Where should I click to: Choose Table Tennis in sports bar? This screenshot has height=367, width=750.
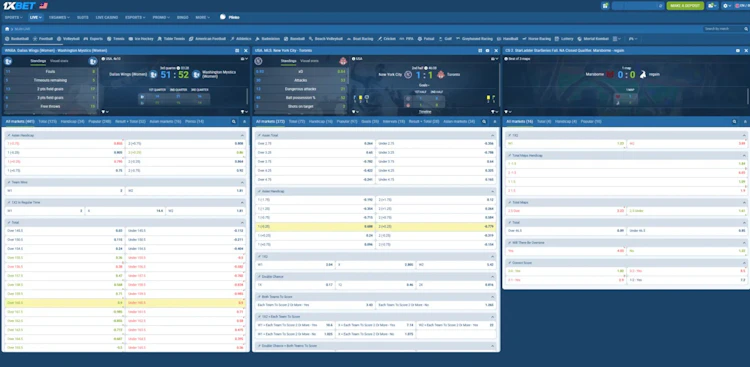pyautogui.click(x=171, y=39)
